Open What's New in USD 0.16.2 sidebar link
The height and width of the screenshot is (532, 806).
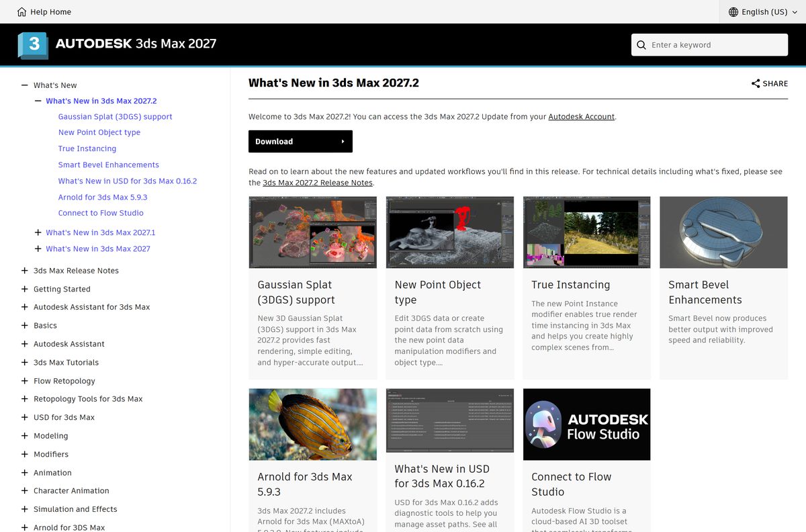click(x=128, y=181)
